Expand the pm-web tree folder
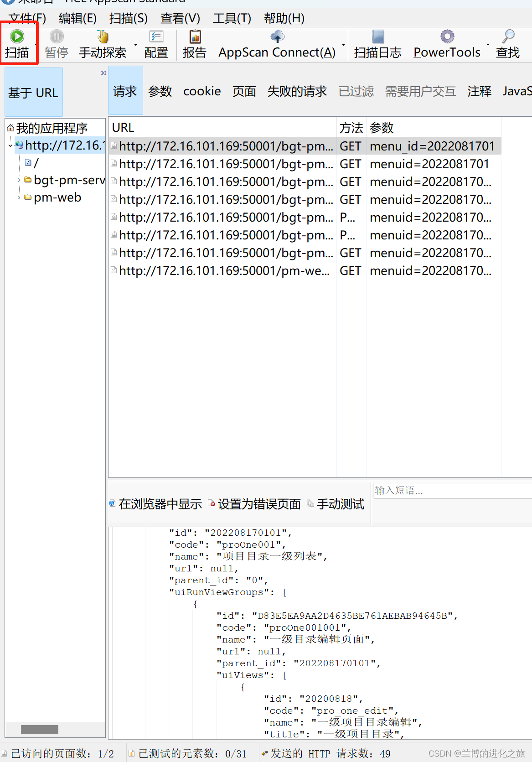This screenshot has width=532, height=762. click(19, 197)
